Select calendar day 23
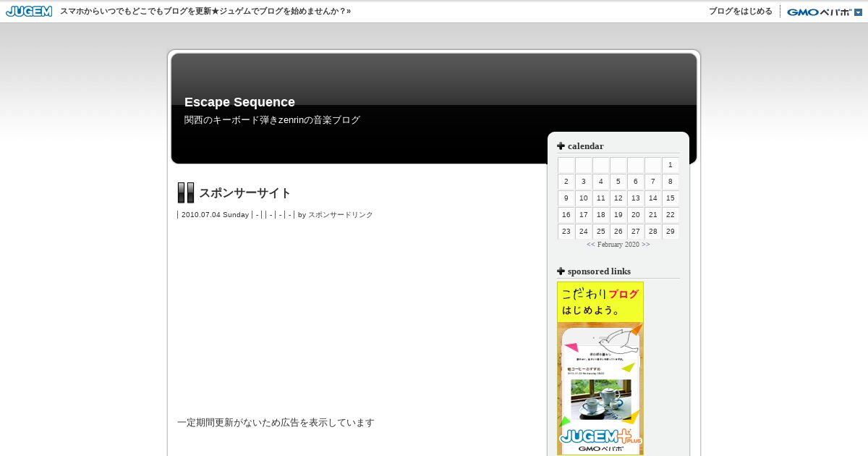 pyautogui.click(x=566, y=232)
